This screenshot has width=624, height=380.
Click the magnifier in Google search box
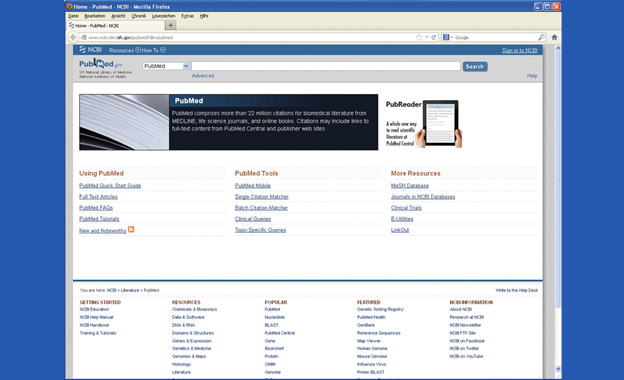(x=541, y=37)
